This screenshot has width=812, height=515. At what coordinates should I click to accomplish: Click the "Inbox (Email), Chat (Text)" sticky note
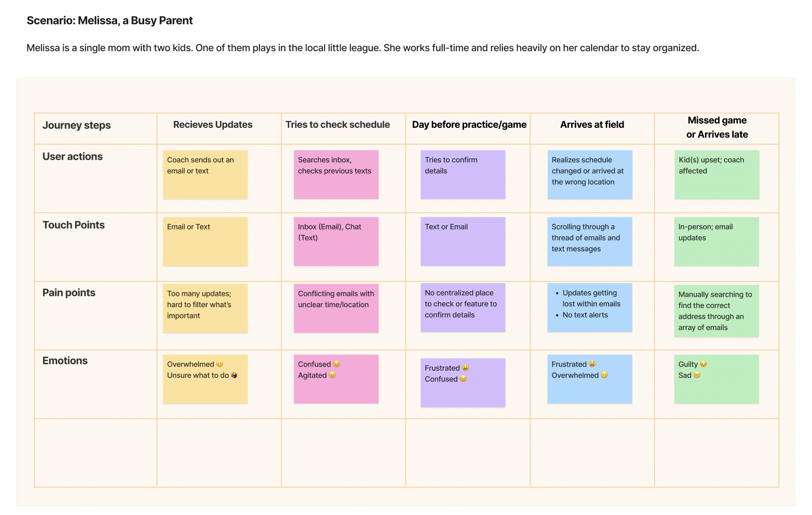tap(336, 242)
